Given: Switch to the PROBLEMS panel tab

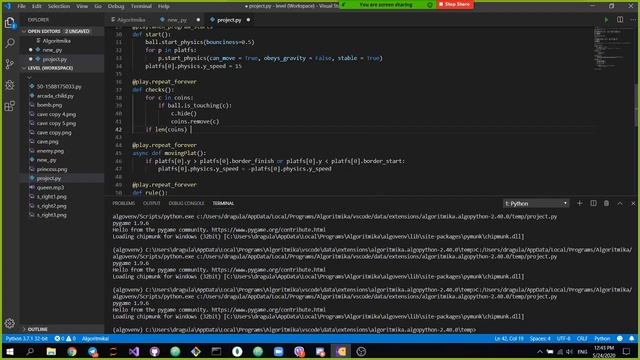Looking at the screenshot, I should click(x=124, y=203).
